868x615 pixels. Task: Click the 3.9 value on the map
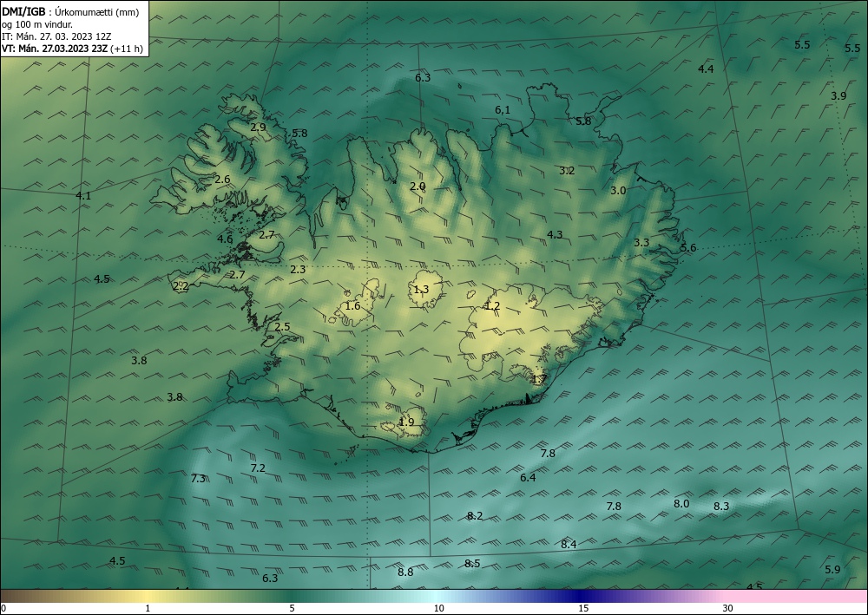click(x=838, y=95)
